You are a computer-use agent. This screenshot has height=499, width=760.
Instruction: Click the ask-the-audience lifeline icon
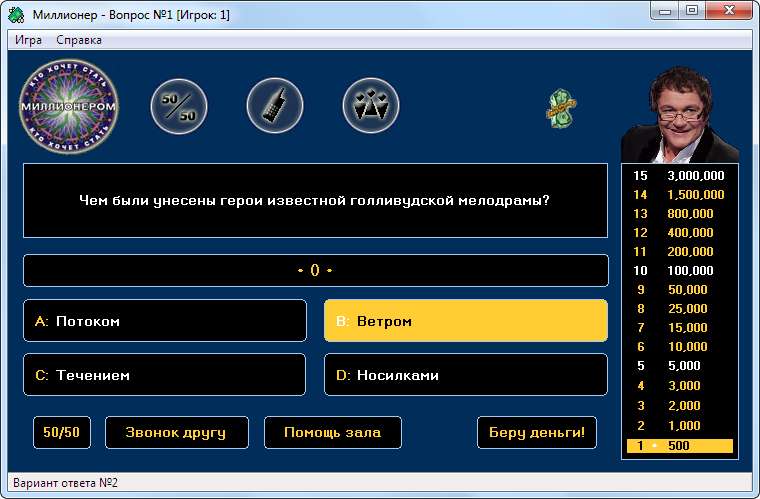coord(371,106)
